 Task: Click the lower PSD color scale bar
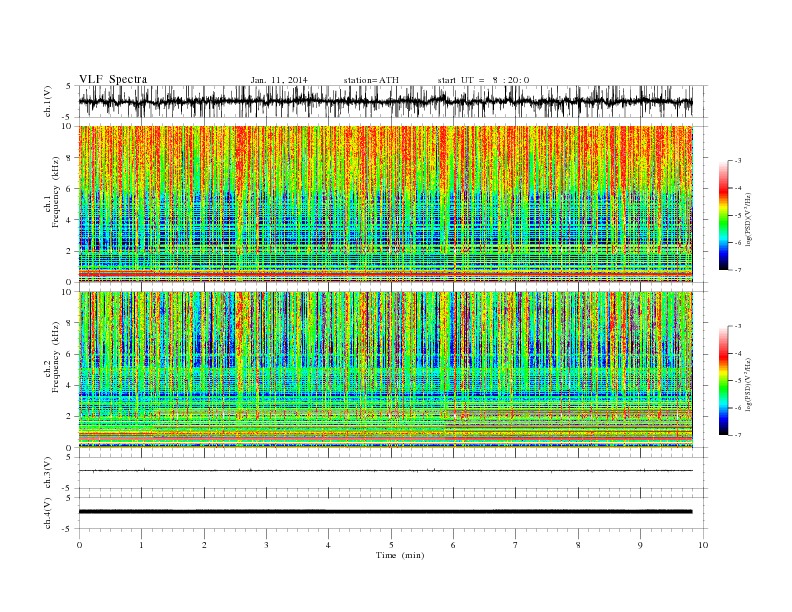click(x=723, y=381)
